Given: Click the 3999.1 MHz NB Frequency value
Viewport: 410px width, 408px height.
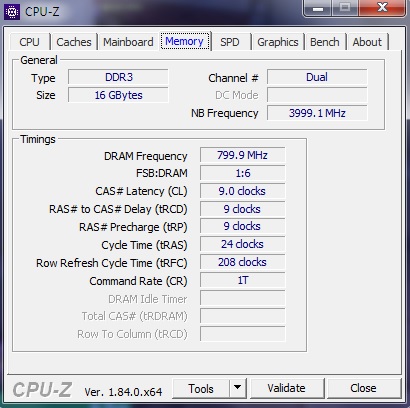Looking at the screenshot, I should point(317,113).
